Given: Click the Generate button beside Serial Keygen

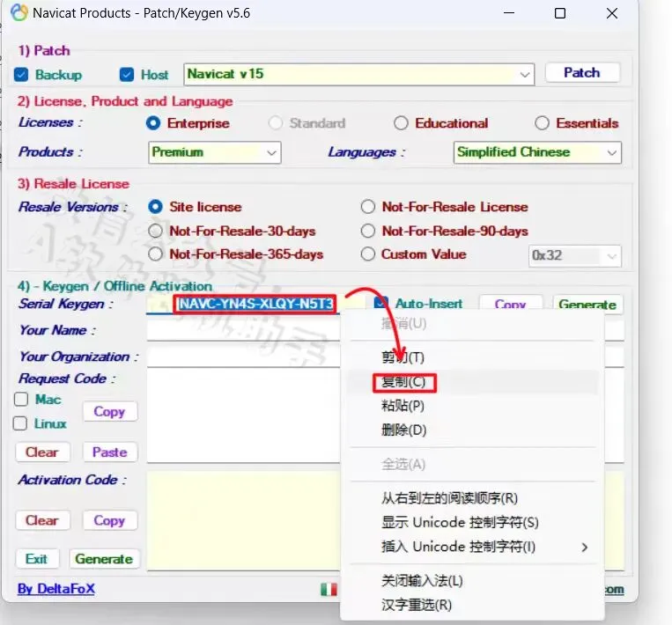Looking at the screenshot, I should pos(587,304).
